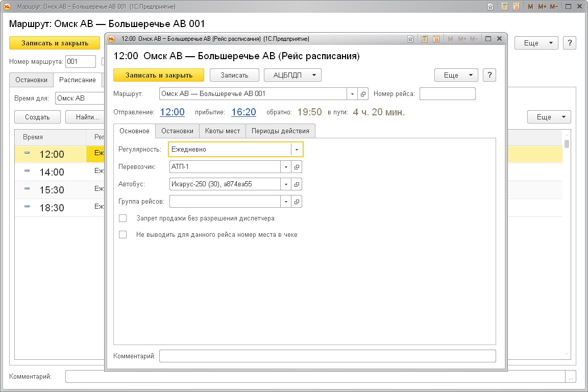Expand the Регулярность dropdown
This screenshot has height=392, width=588.
(297, 150)
